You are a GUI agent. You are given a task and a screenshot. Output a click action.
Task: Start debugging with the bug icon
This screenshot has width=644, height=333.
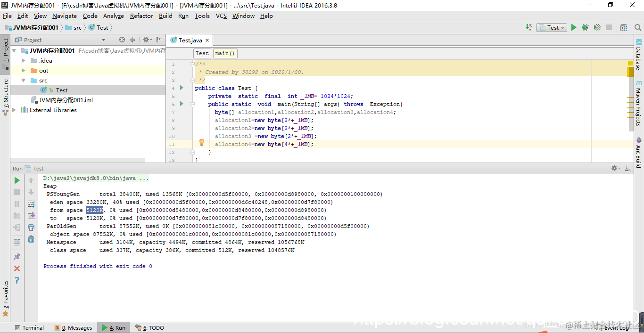tap(585, 27)
